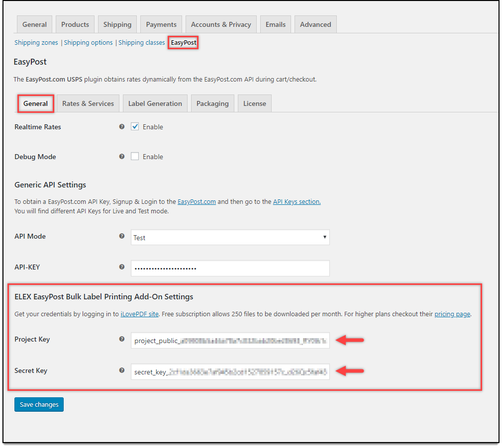Open the API Mode dropdown
The width and height of the screenshot is (502, 448).
point(230,238)
